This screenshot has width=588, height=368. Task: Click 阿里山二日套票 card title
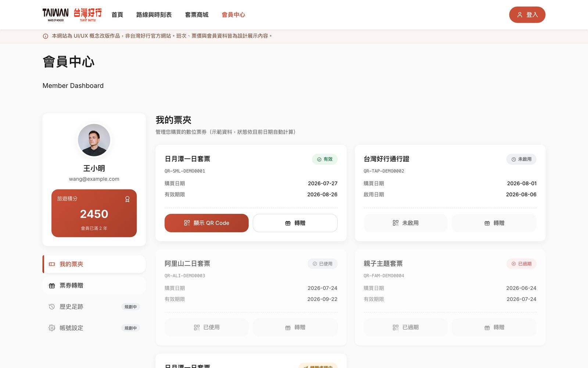187,263
